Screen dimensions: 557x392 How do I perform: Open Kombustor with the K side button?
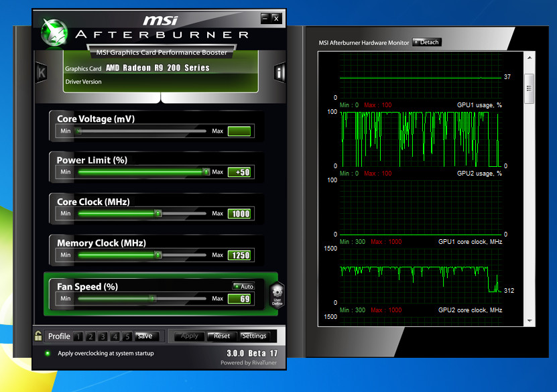[41, 73]
